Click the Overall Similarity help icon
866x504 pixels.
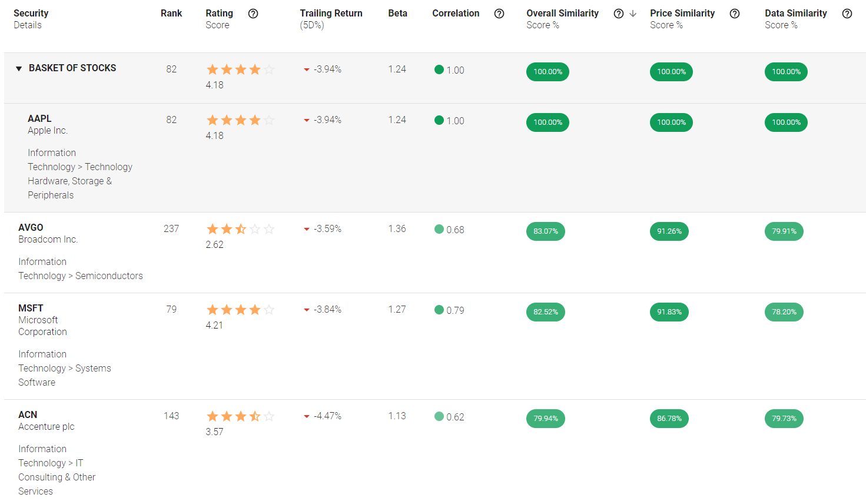pos(618,14)
